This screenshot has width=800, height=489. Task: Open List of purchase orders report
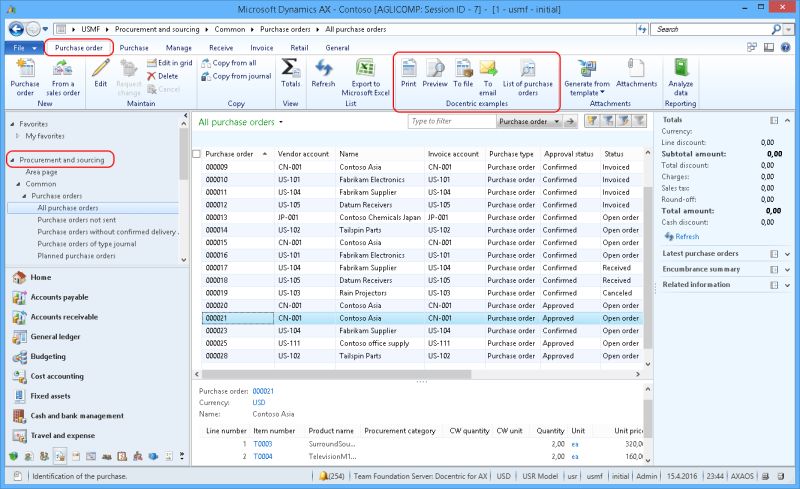pyautogui.click(x=528, y=78)
